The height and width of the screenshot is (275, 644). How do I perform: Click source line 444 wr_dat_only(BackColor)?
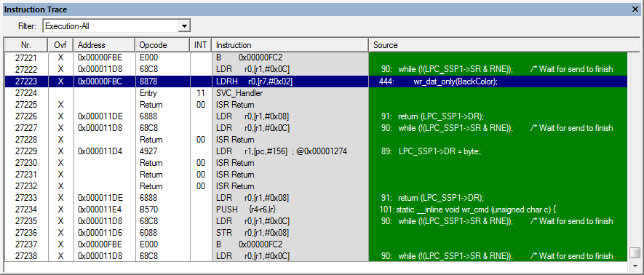pyautogui.click(x=439, y=81)
